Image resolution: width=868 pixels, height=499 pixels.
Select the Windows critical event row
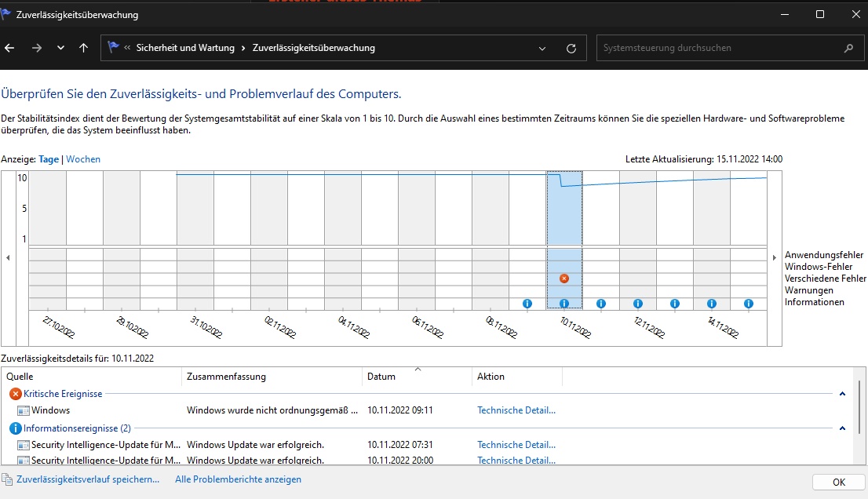click(x=426, y=410)
